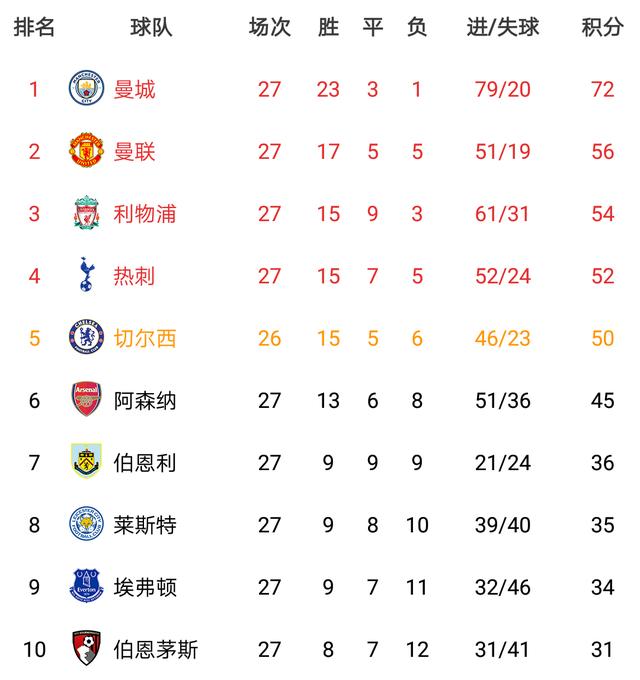640x680 pixels.
Task: Click the Leicester City fox crest
Action: [85, 524]
